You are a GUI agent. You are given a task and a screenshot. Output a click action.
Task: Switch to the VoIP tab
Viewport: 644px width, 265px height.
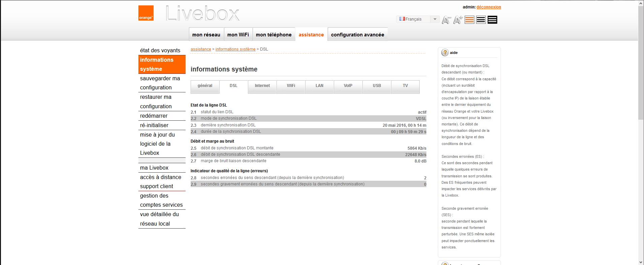point(348,86)
